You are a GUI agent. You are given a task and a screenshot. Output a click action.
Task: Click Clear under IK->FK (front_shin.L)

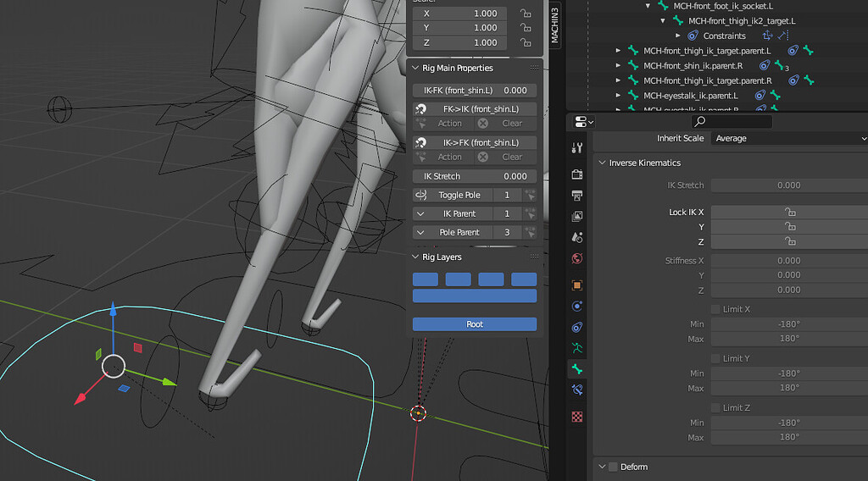[x=505, y=157]
